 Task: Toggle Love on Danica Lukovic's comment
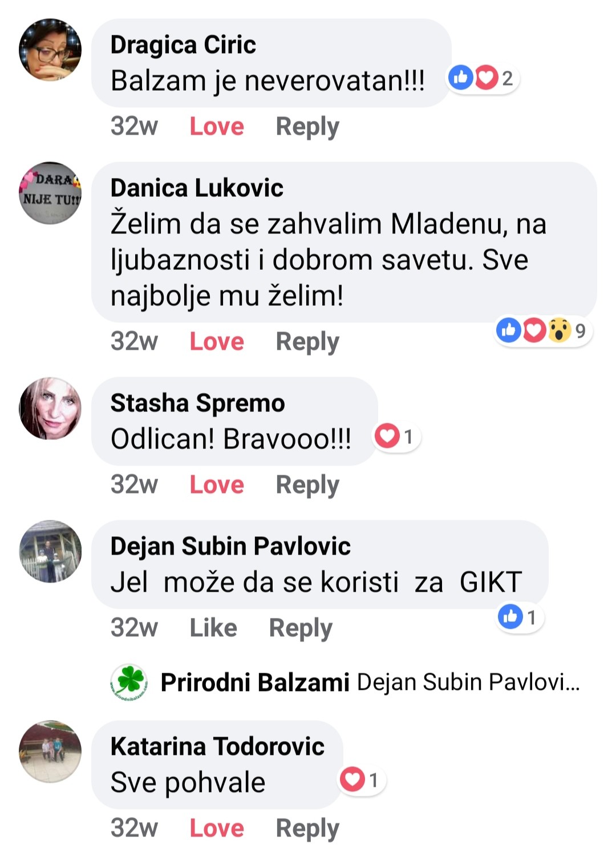tap(217, 341)
